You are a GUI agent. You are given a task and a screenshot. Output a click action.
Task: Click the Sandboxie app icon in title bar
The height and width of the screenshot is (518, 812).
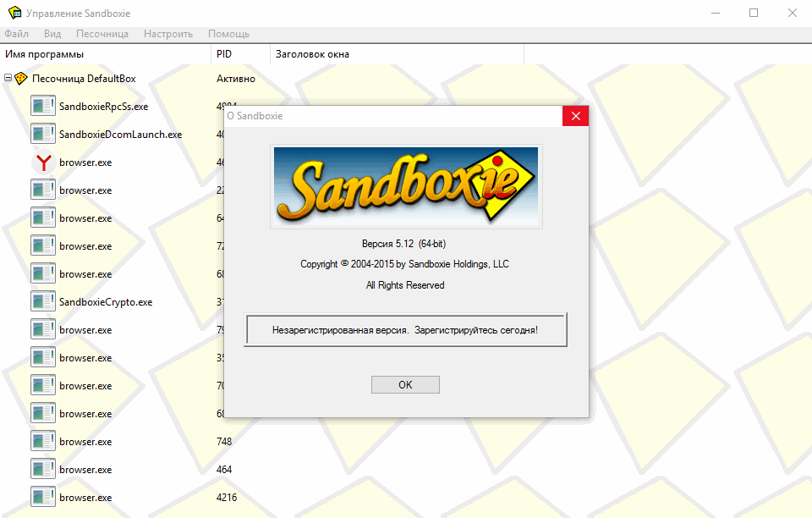click(x=14, y=13)
